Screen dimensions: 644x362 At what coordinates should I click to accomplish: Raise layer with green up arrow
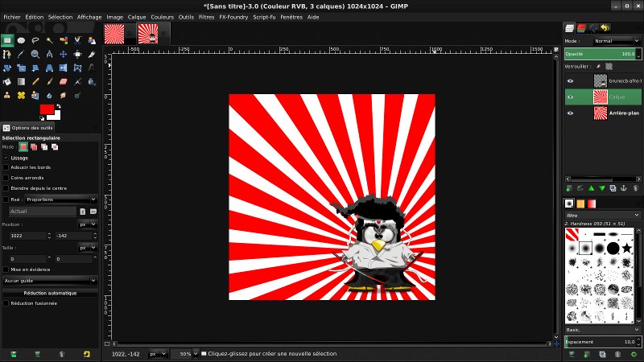(x=591, y=188)
